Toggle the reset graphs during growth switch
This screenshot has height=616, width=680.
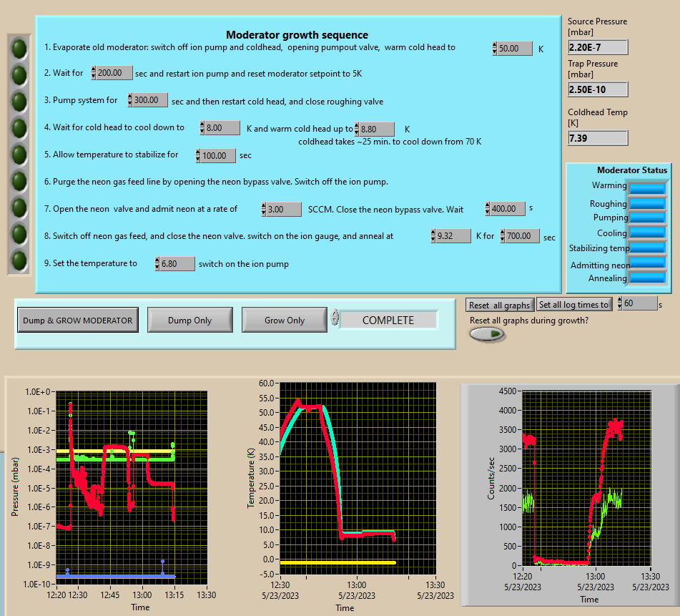tap(487, 334)
